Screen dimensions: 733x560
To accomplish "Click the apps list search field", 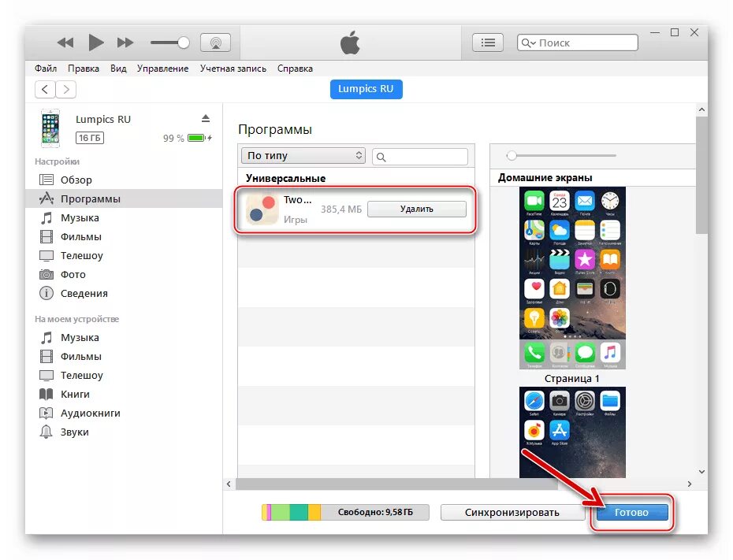I will click(x=420, y=157).
